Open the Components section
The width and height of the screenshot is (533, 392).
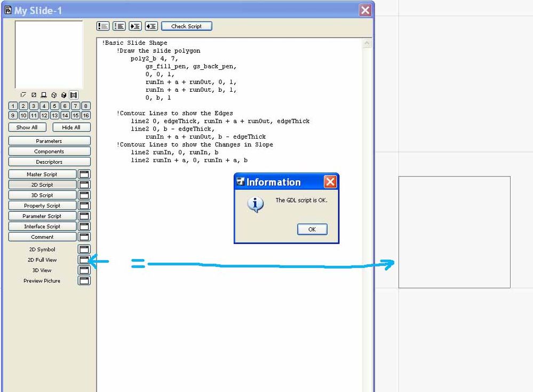49,151
